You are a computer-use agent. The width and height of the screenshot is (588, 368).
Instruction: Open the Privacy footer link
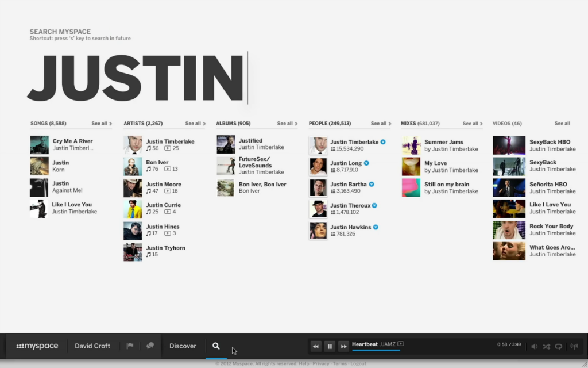tap(320, 363)
